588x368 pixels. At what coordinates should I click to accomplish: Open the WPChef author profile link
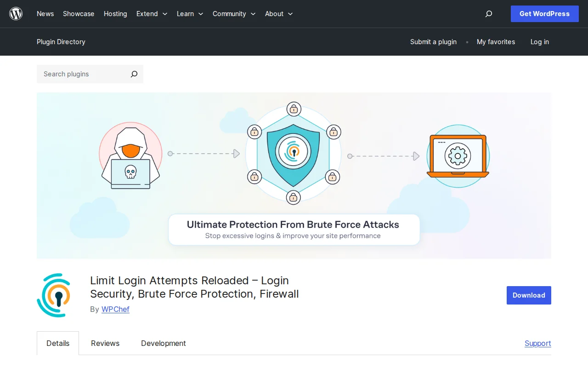(115, 309)
